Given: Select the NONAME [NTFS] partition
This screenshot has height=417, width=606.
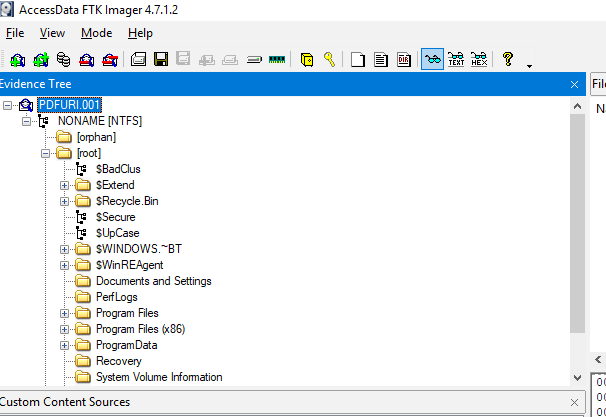Looking at the screenshot, I should pos(100,121).
